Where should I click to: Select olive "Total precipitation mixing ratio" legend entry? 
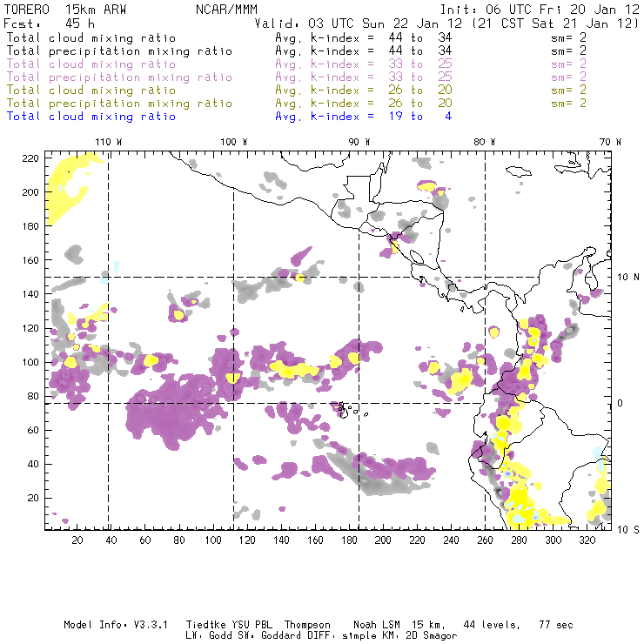(119, 103)
